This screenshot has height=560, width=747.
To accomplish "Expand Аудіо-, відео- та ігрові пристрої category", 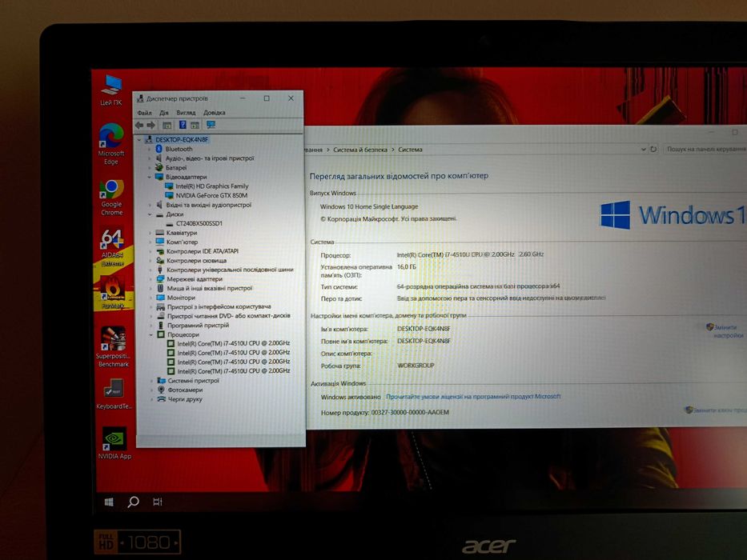I will pos(149,158).
